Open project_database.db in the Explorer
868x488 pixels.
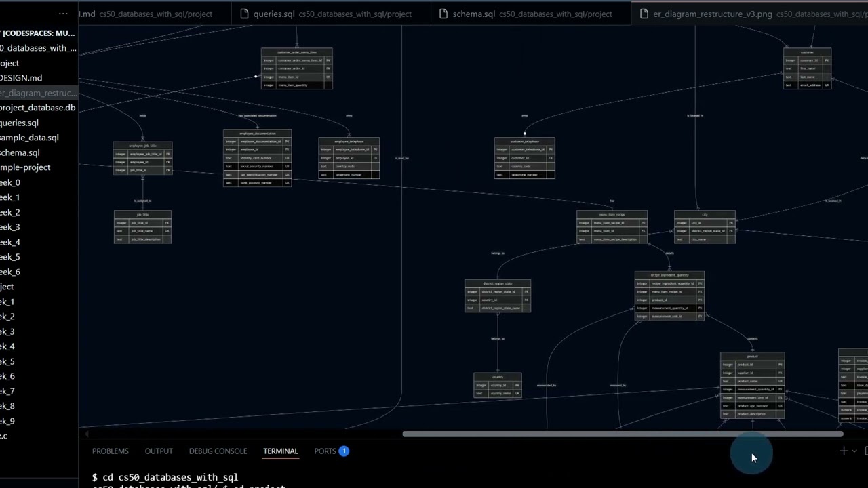(x=39, y=108)
